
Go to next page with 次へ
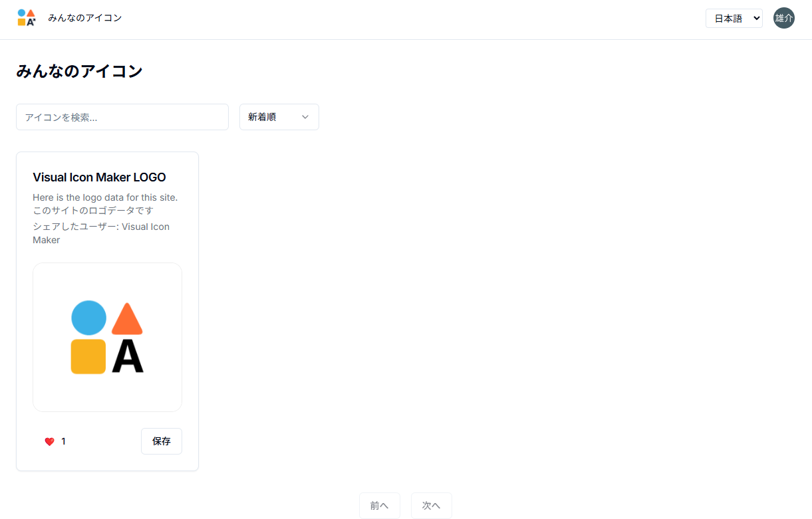coord(431,506)
